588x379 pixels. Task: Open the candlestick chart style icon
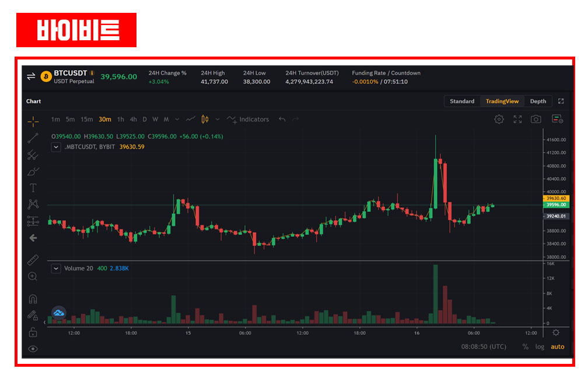coord(205,119)
